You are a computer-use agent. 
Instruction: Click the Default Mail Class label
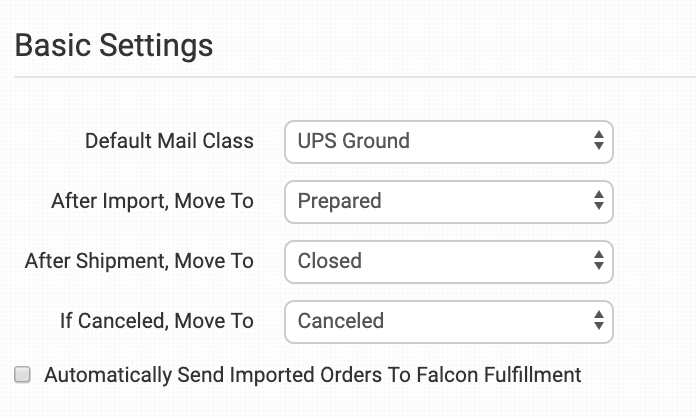pos(169,141)
